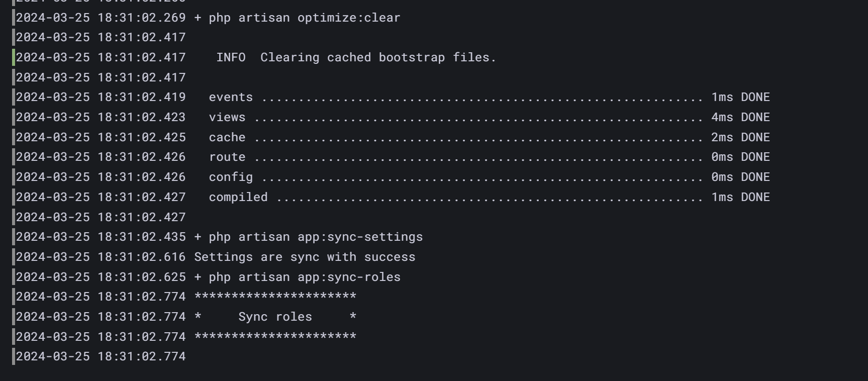Click the "cache" 2ms DONE log row
This screenshot has width=868, height=381.
(x=489, y=138)
